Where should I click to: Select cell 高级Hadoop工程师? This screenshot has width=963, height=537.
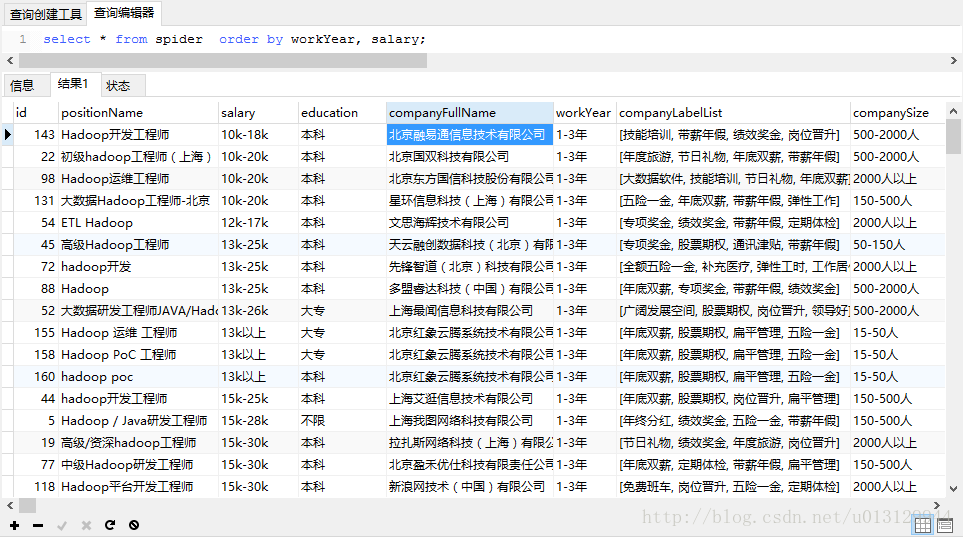coord(138,245)
